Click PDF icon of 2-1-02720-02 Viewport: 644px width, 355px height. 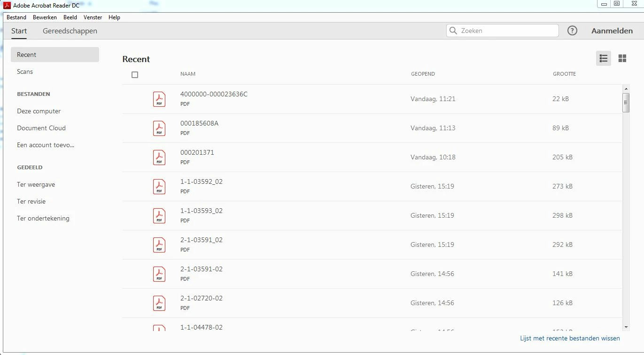pos(159,303)
